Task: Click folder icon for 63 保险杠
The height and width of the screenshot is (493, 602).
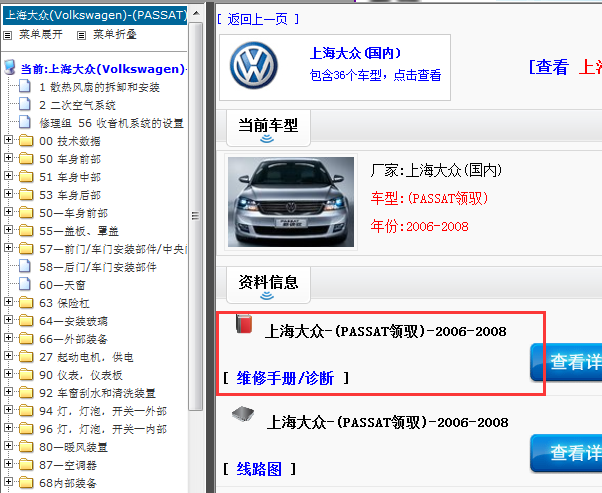Action: 26,303
